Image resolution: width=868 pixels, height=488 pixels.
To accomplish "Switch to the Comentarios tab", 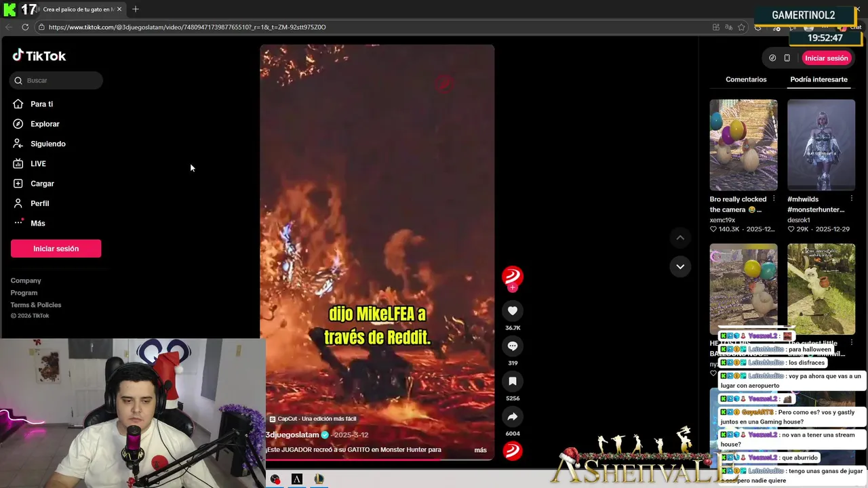I will point(746,79).
